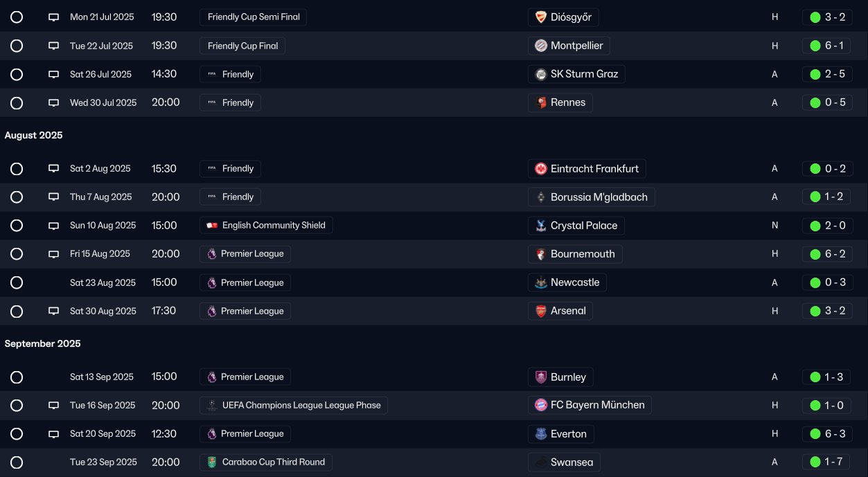Select the radio circle for the Newcastle fixture
This screenshot has width=868, height=477.
coord(17,282)
